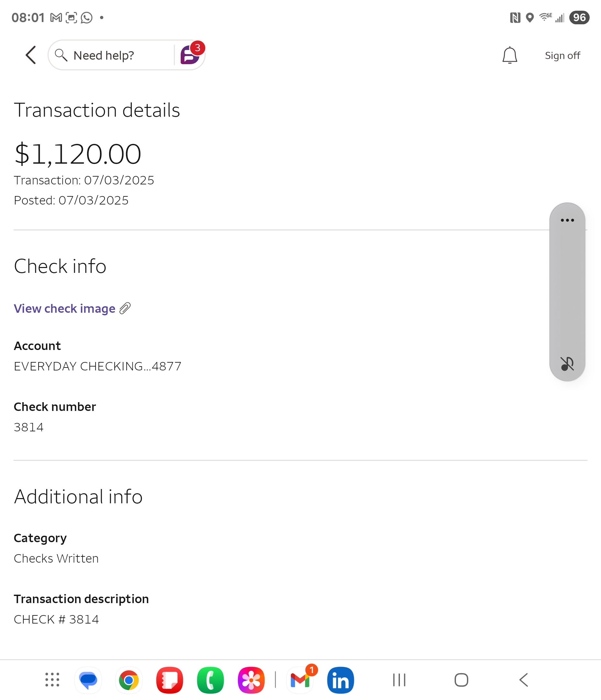Open the notifications bell

pos(509,55)
